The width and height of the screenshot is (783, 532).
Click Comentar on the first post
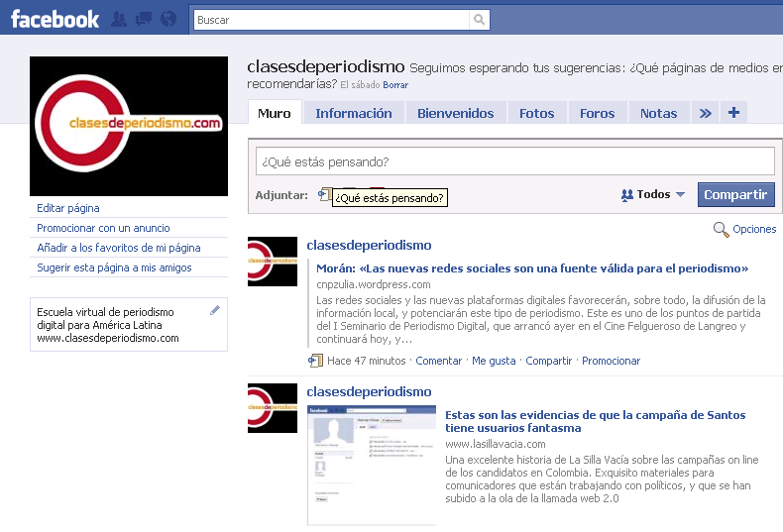[438, 361]
